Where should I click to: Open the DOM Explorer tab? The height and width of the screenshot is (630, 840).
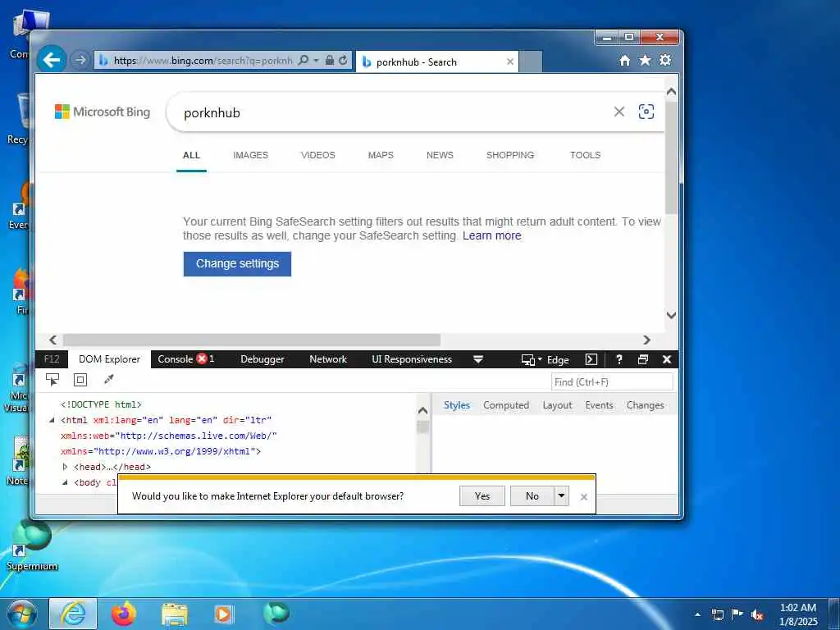click(x=109, y=359)
